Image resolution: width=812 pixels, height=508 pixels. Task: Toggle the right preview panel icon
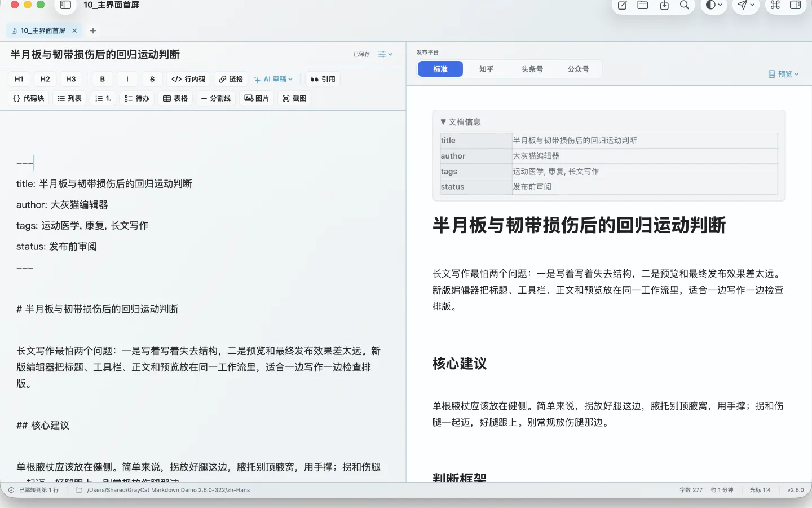(x=796, y=5)
